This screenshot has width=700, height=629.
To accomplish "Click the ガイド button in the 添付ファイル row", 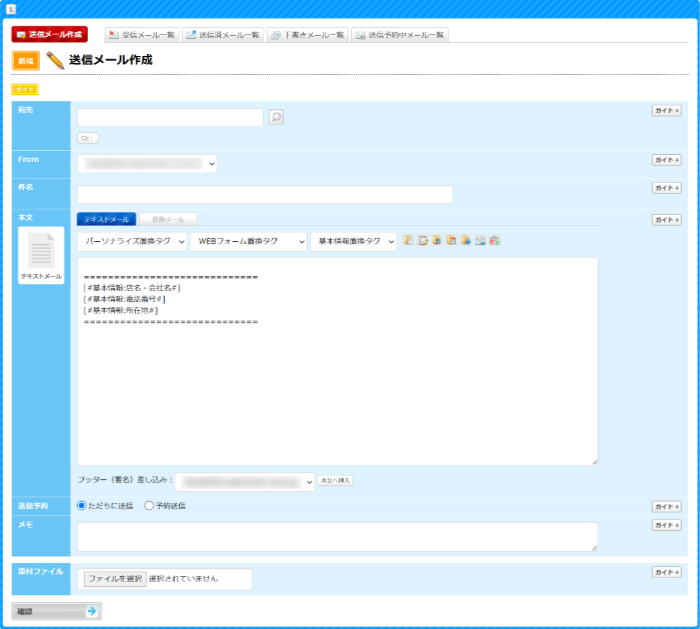I will pos(667,572).
